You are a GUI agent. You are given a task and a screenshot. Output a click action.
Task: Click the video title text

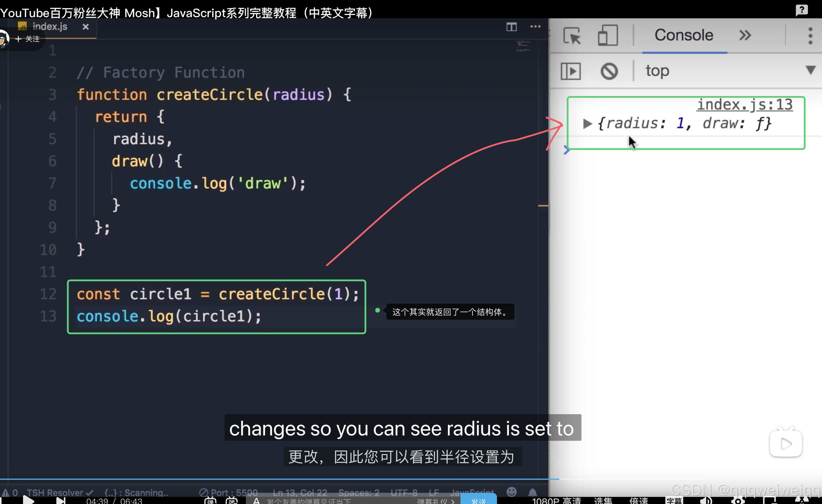pyautogui.click(x=186, y=13)
